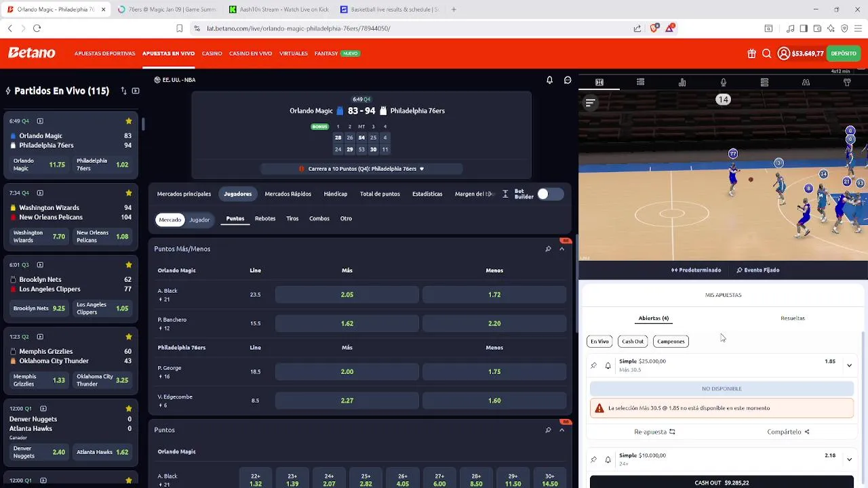Toggle favorite star for Brooklyn Nets match
This screenshot has width=868, height=488.
(x=128, y=265)
